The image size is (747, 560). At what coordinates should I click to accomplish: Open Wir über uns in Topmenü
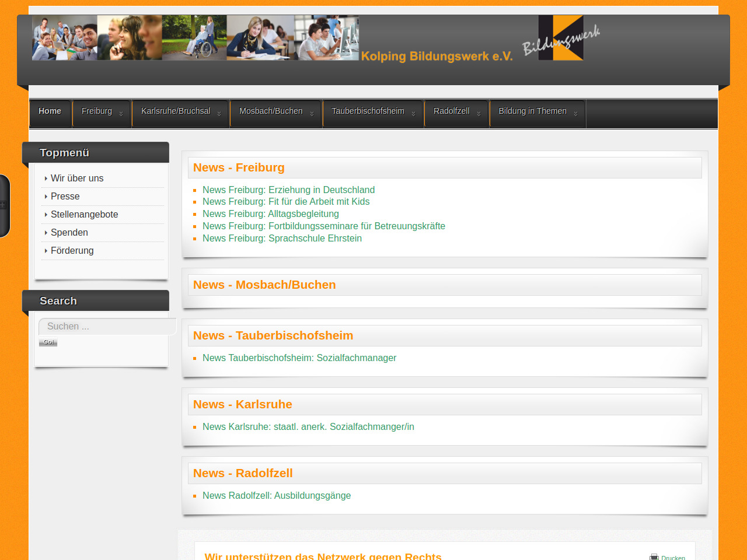(x=77, y=178)
